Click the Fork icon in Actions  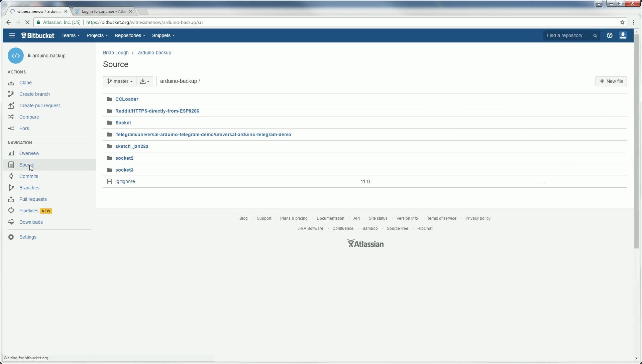tap(11, 129)
